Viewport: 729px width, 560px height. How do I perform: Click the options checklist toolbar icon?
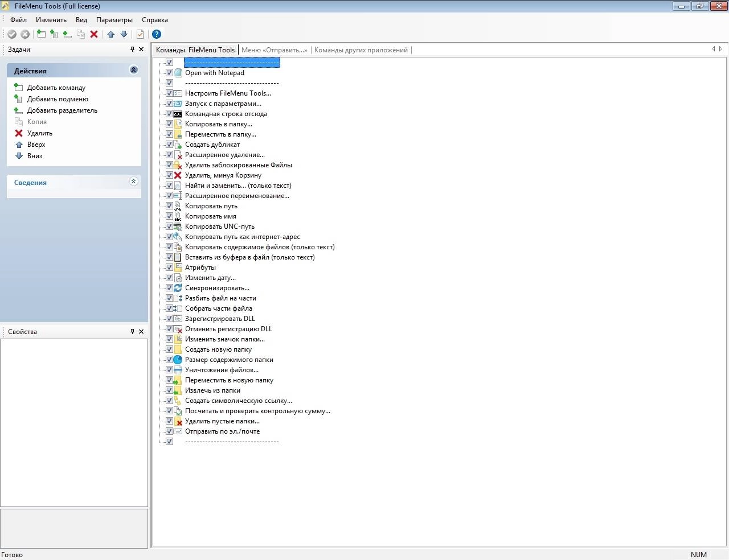coord(140,34)
